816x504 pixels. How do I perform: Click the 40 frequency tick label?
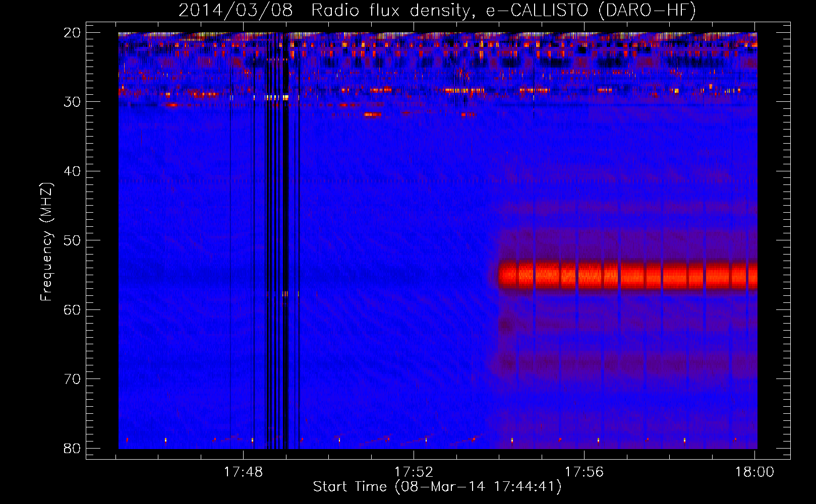point(72,171)
